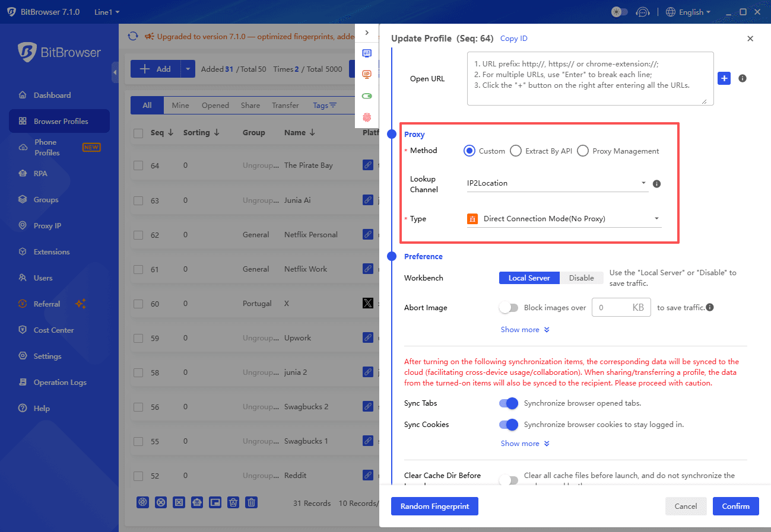Click the robot icon in bottom toolbar
771x532 pixels.
197,502
